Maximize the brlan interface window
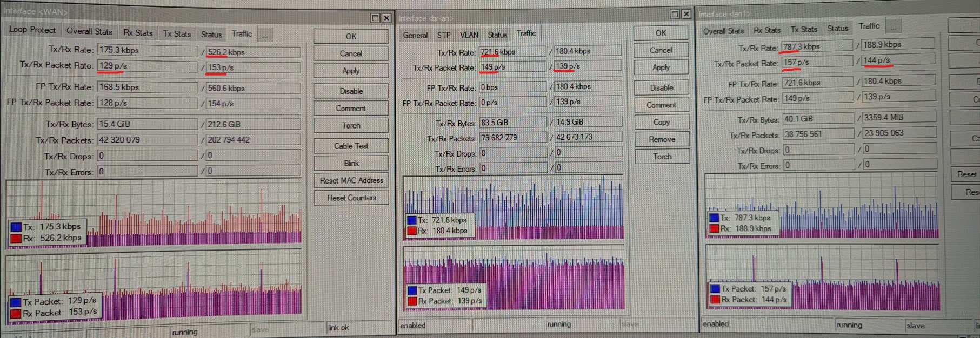 [675, 14]
